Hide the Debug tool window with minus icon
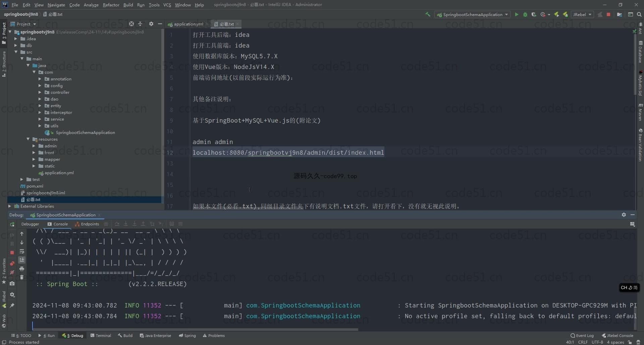 coord(633,215)
